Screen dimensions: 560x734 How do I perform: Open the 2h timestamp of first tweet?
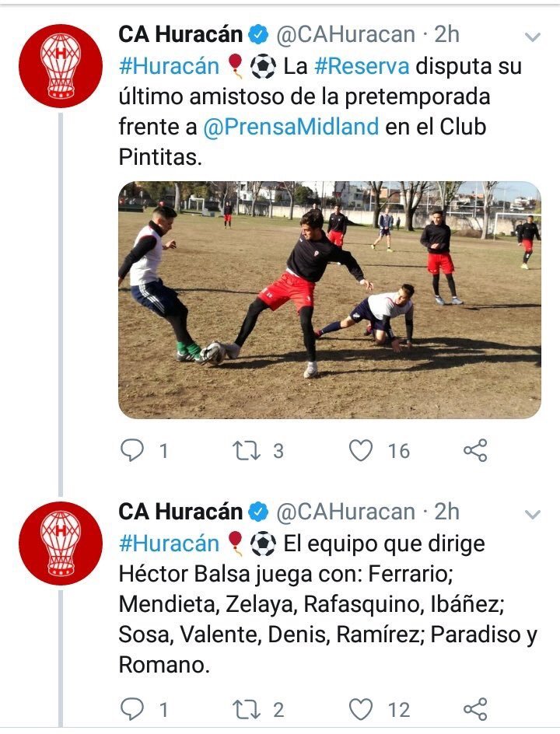point(446,35)
